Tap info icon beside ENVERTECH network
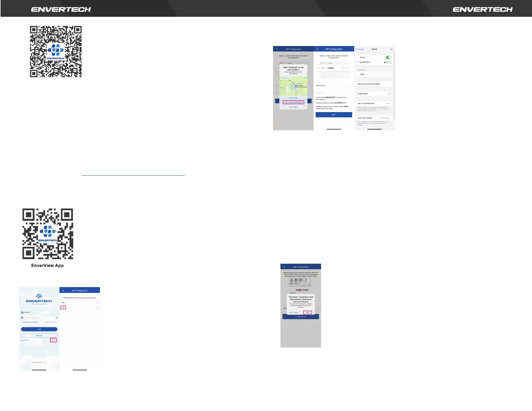 [x=390, y=62]
